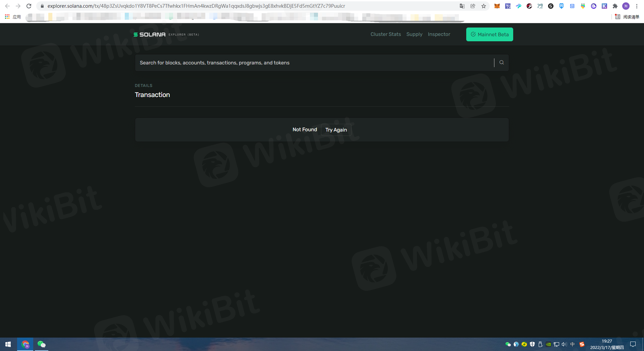
Task: Reload the page with the refresh icon
Action: pyautogui.click(x=29, y=6)
